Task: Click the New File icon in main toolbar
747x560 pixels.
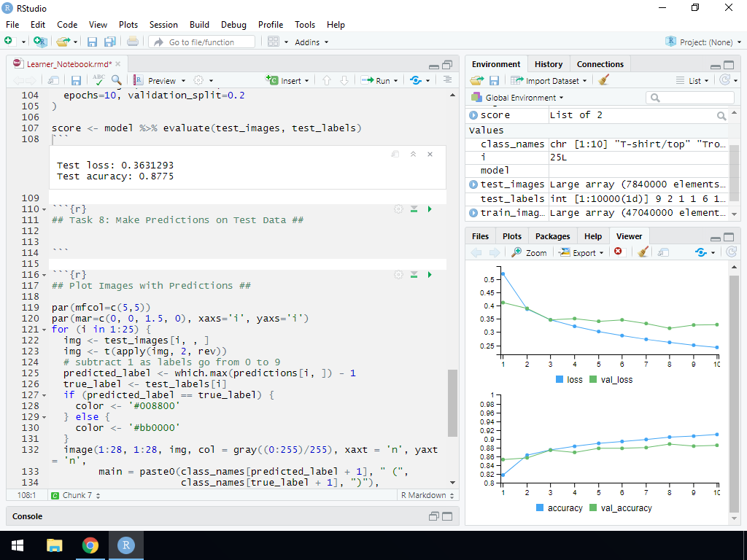Action: (9, 42)
